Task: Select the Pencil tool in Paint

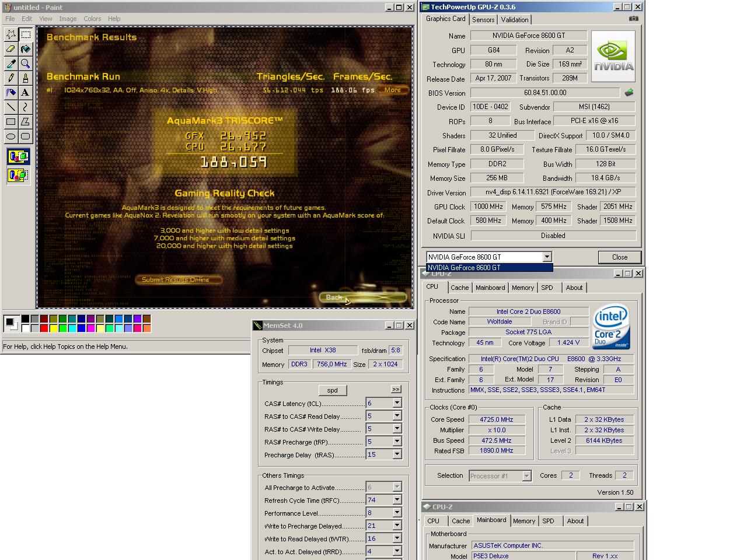Action: (11, 78)
